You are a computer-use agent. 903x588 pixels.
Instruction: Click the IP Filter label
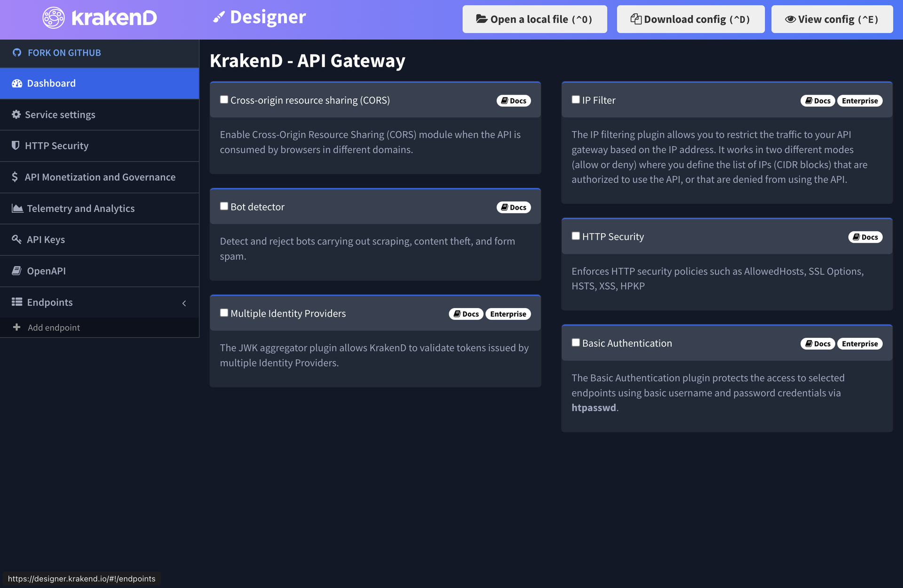(599, 100)
